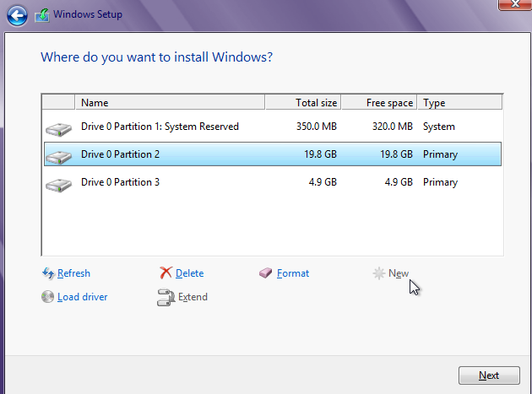The height and width of the screenshot is (394, 532).
Task: Select the Drive 0 Partition 3 row
Action: (x=273, y=182)
